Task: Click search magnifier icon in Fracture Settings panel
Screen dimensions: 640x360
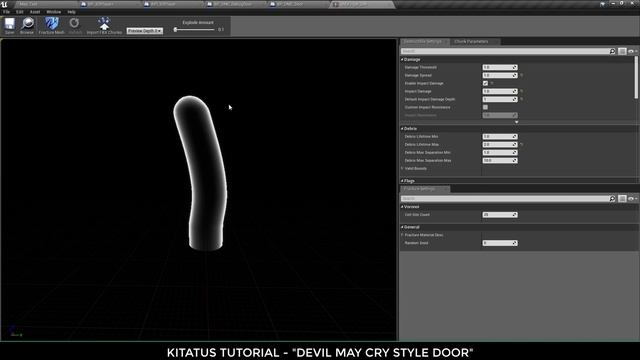Action: pyautogui.click(x=612, y=198)
